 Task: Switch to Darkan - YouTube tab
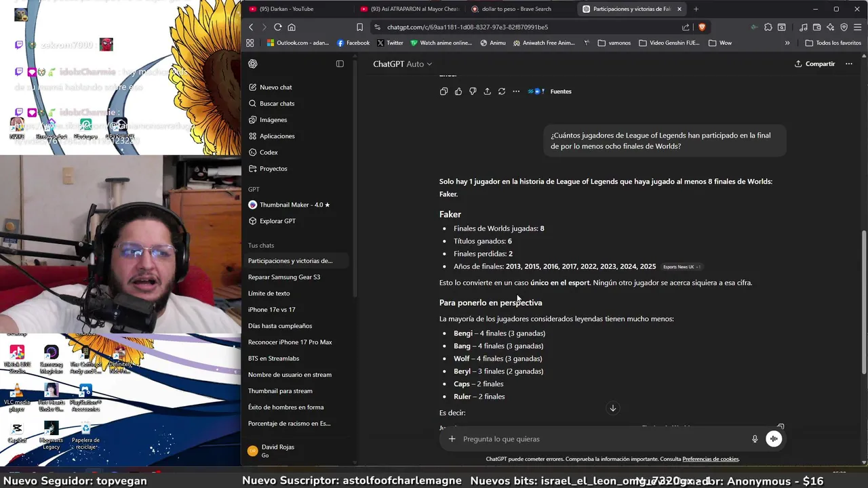pyautogui.click(x=297, y=9)
